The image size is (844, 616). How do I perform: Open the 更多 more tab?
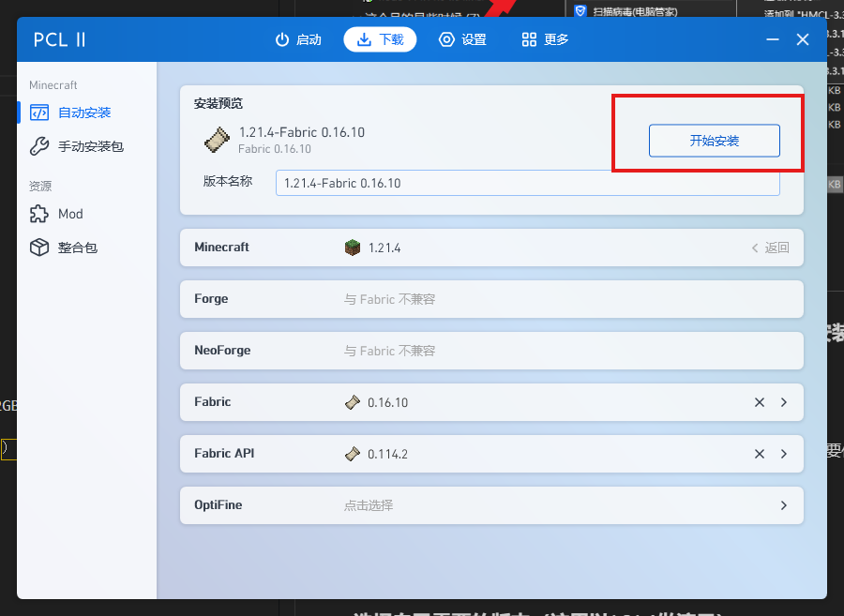click(545, 39)
